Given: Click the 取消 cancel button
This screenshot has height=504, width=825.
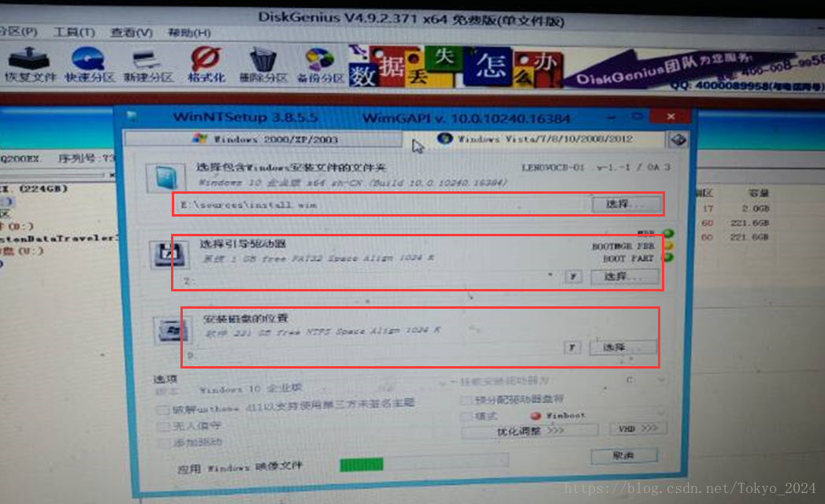Looking at the screenshot, I should [624, 456].
